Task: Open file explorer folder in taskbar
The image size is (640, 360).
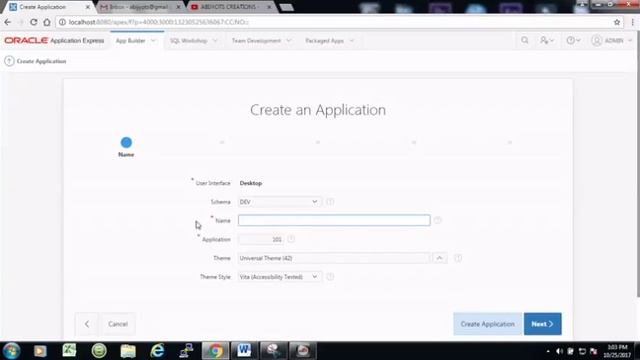Action: coord(128,351)
